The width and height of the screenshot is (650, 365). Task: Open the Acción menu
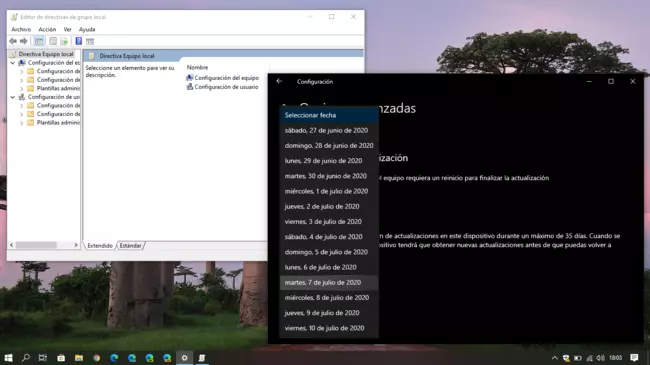(x=47, y=29)
